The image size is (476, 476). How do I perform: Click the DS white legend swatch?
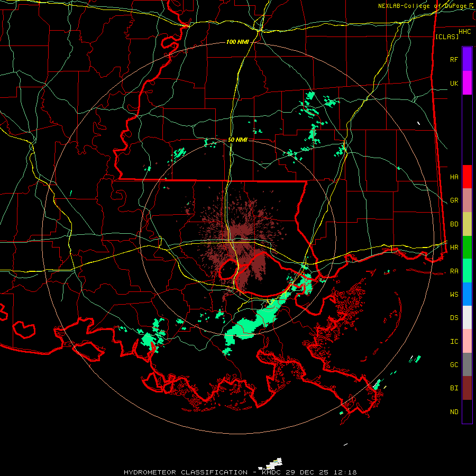(x=467, y=317)
